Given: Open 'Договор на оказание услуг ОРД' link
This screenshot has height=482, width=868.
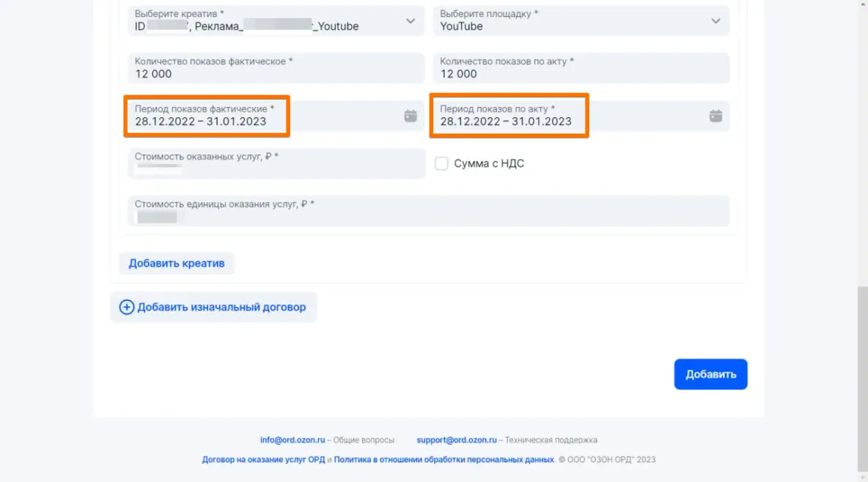Looking at the screenshot, I should pos(262,460).
